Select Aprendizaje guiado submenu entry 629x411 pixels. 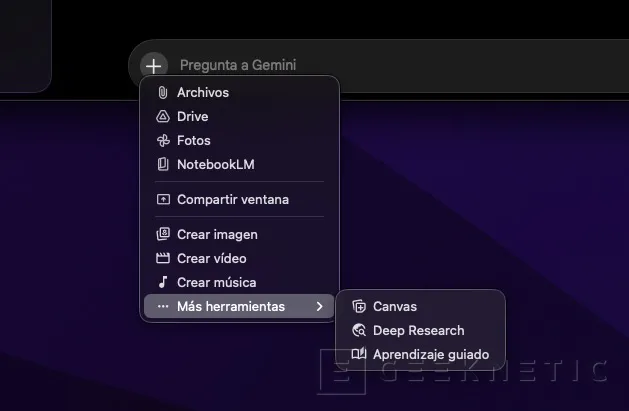[x=420, y=354]
